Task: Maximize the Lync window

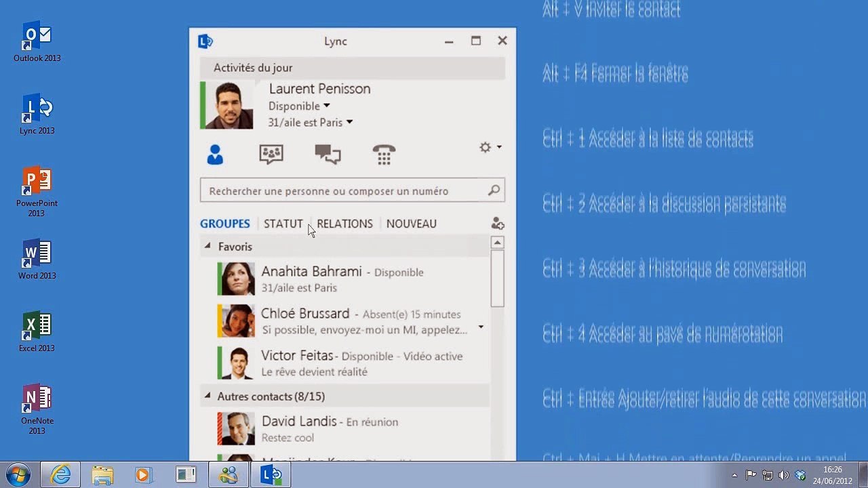Action: click(476, 41)
